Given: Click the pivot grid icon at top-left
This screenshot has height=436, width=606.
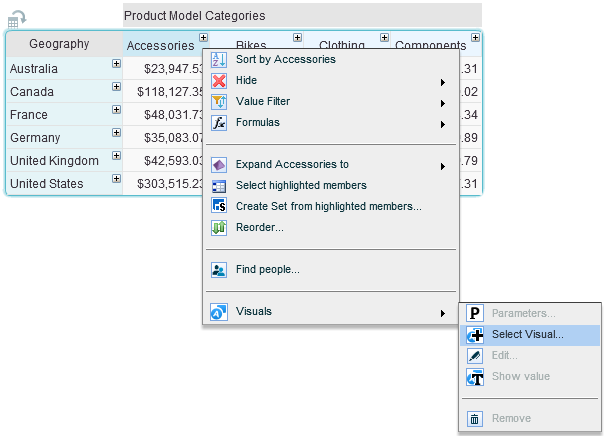Looking at the screenshot, I should (17, 18).
